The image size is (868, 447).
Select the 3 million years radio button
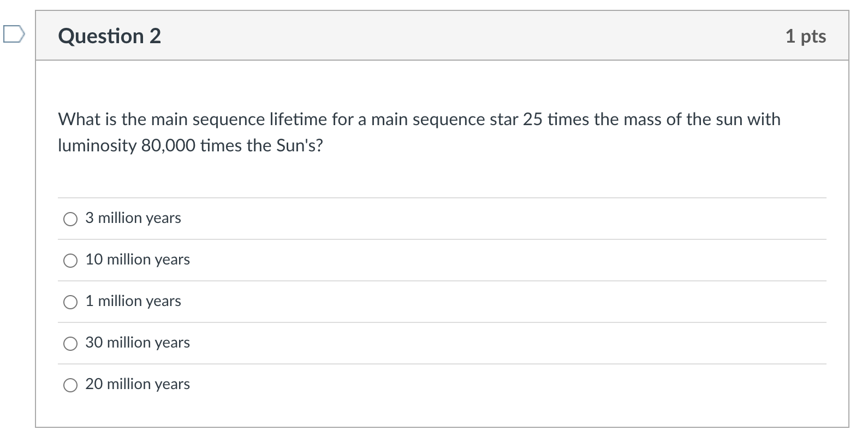pos(70,219)
